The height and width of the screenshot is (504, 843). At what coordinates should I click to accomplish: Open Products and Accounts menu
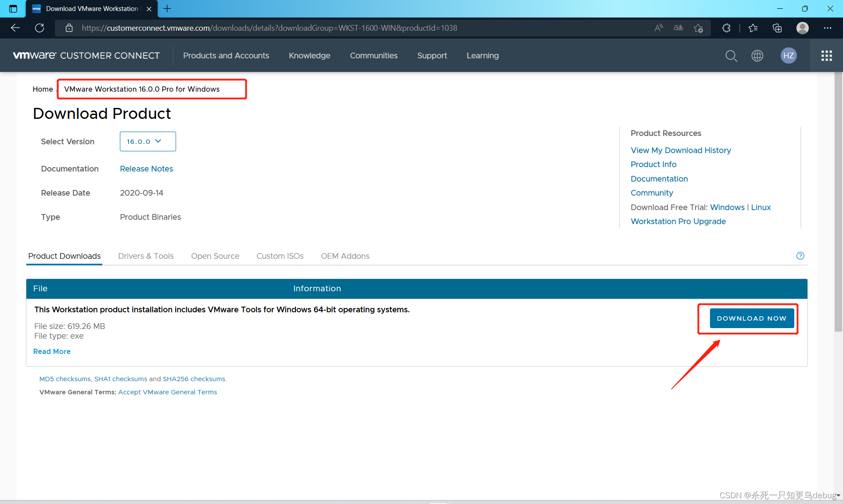(x=226, y=56)
